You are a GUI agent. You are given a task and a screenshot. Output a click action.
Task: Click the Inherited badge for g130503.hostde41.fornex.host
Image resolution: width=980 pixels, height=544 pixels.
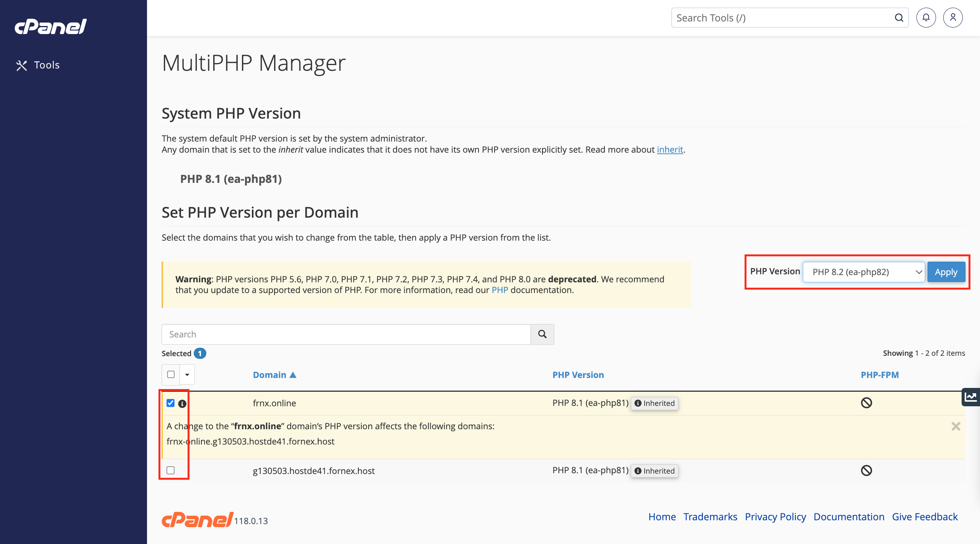(x=655, y=471)
